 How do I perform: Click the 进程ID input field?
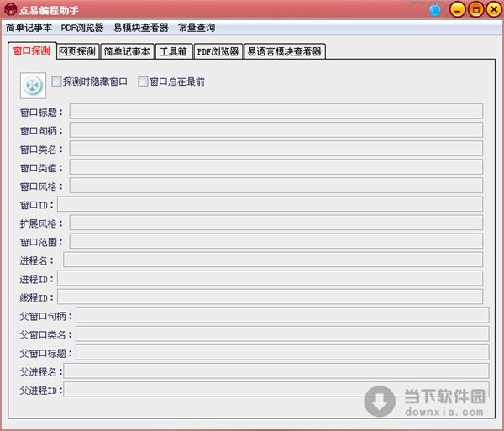pos(270,278)
